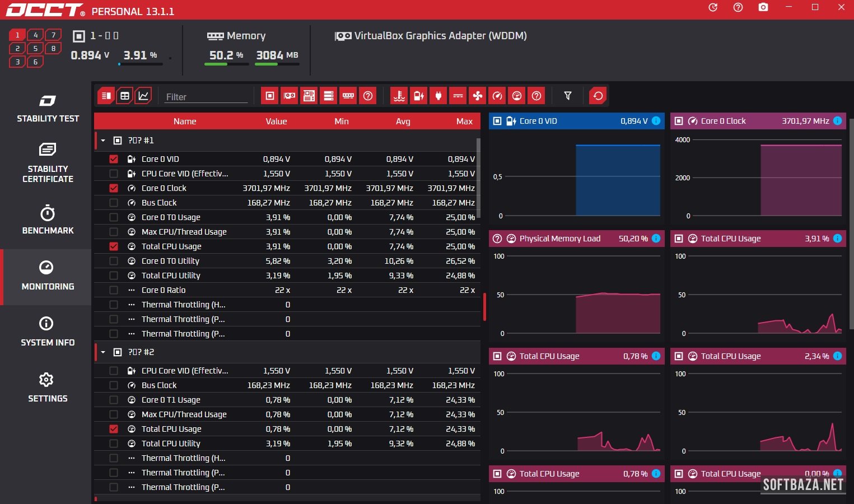Click the funnel filter icon
This screenshot has height=504, width=854.
568,96
